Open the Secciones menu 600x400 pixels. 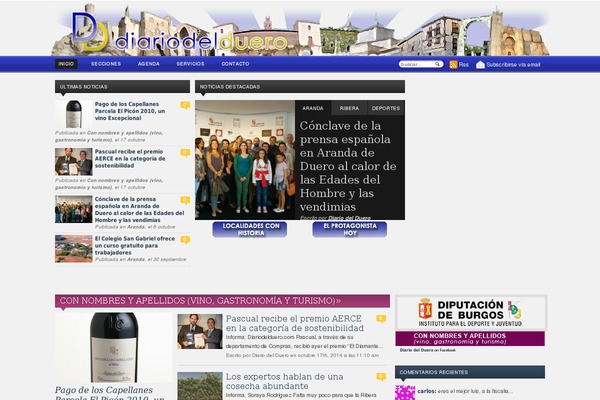click(106, 64)
